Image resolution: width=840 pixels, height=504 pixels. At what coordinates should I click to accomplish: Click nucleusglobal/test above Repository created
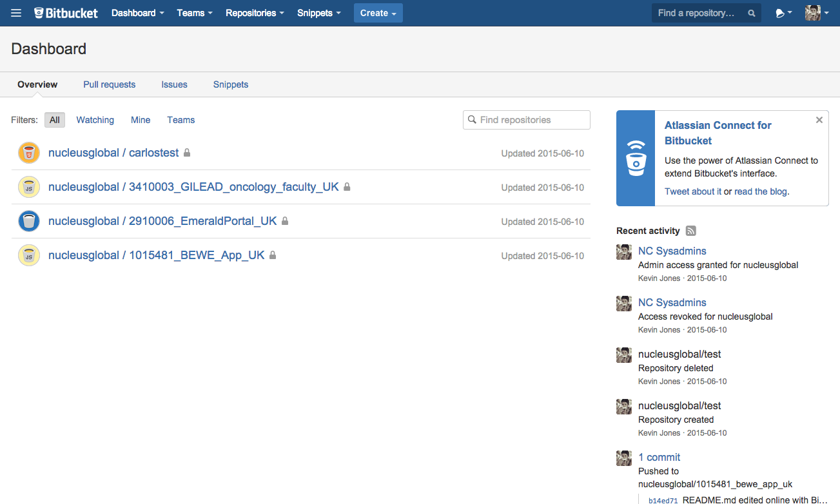pos(679,405)
